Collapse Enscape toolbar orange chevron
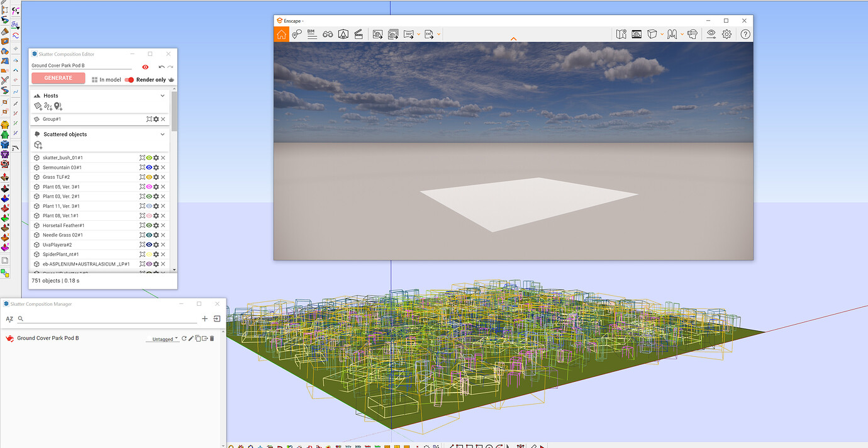The height and width of the screenshot is (448, 868). pos(513,39)
